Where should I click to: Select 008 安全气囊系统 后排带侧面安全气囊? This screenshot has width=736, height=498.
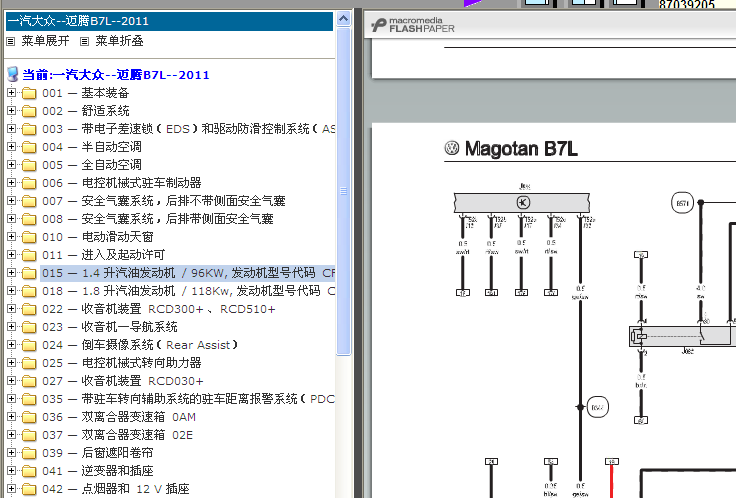pyautogui.click(x=158, y=219)
